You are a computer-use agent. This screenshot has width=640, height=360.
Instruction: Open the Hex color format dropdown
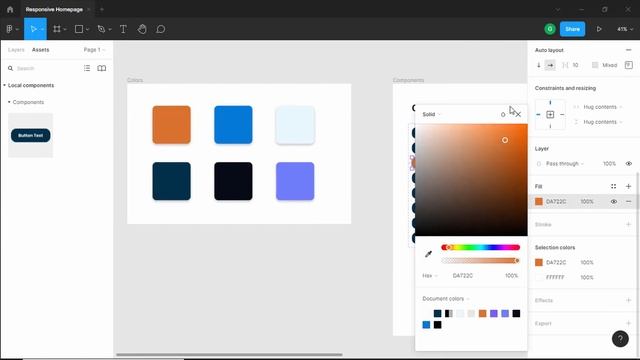(x=430, y=276)
